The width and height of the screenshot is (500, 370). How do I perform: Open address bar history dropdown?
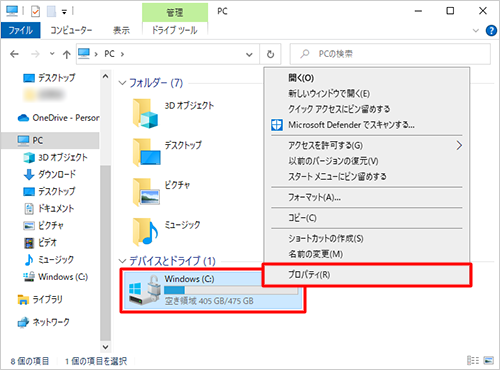[249, 54]
